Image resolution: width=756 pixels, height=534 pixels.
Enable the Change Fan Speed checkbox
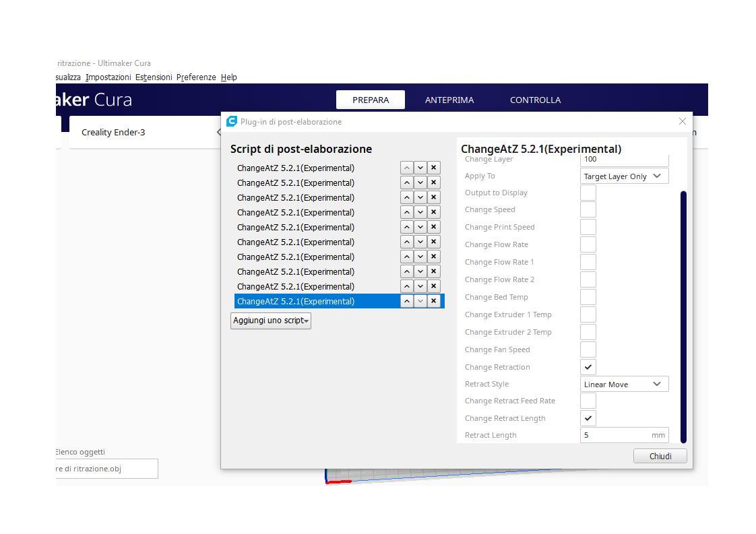[x=588, y=349]
